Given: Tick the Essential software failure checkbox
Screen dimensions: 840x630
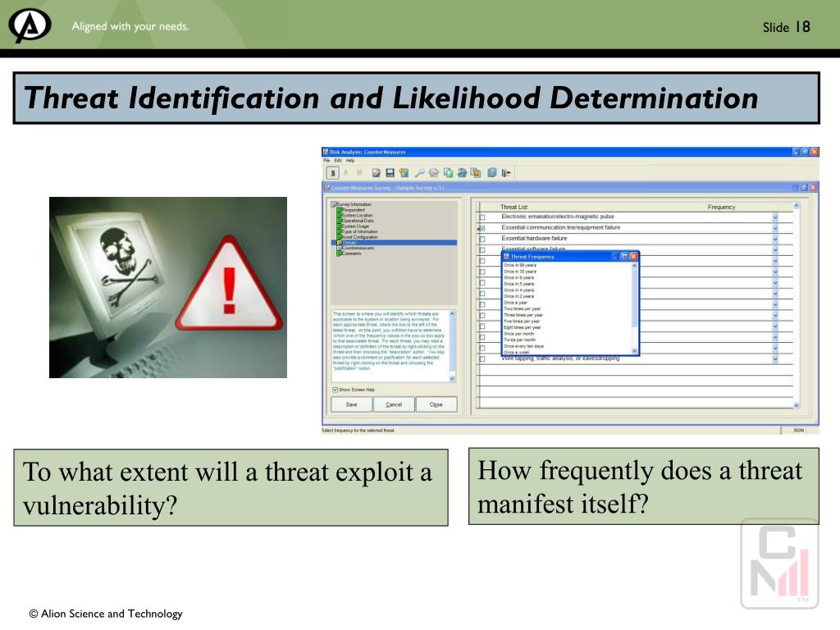Looking at the screenshot, I should coord(482,249).
